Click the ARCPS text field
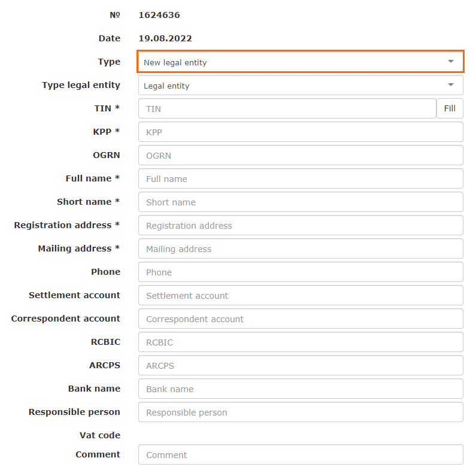The width and height of the screenshot is (476, 476). 301,366
